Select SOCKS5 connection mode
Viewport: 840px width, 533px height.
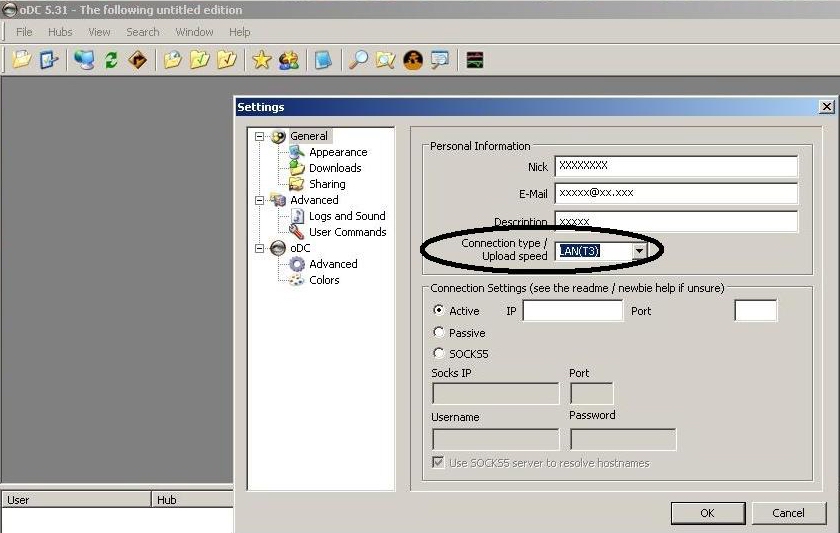[x=438, y=353]
